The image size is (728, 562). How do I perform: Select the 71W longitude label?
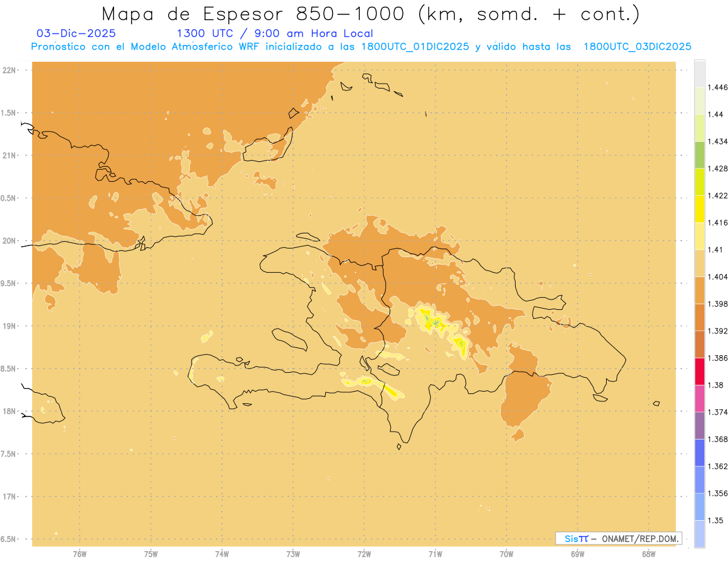pos(435,554)
